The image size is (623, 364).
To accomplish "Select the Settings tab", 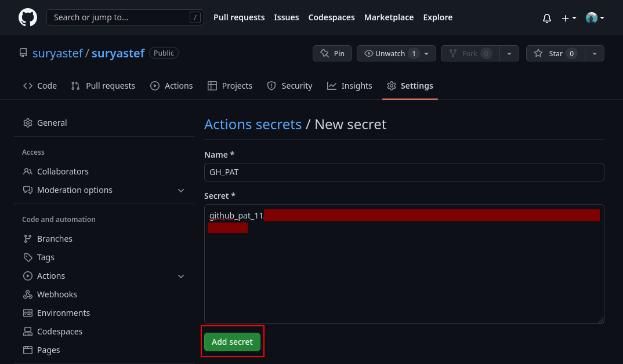I will [410, 86].
